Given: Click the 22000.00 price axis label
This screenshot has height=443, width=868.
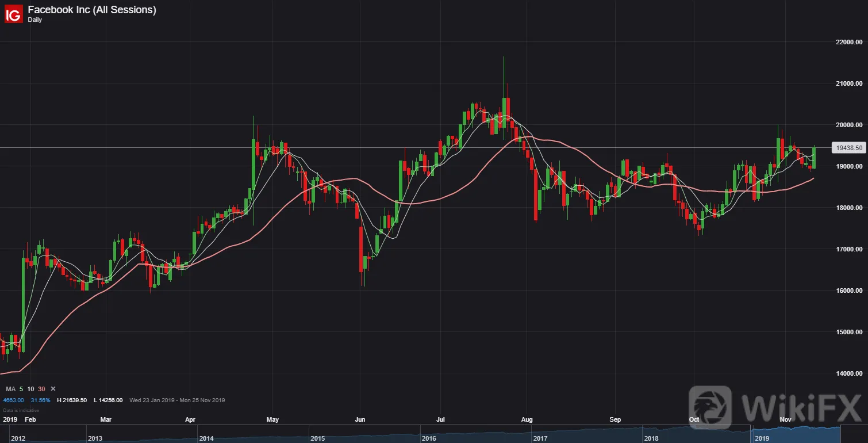Looking at the screenshot, I should (x=850, y=42).
